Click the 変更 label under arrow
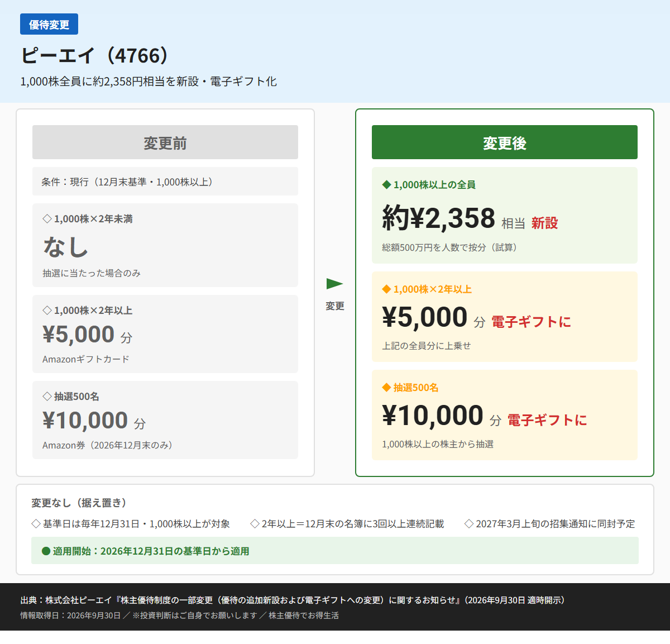Viewport: 670px width, 644px height. [x=335, y=306]
